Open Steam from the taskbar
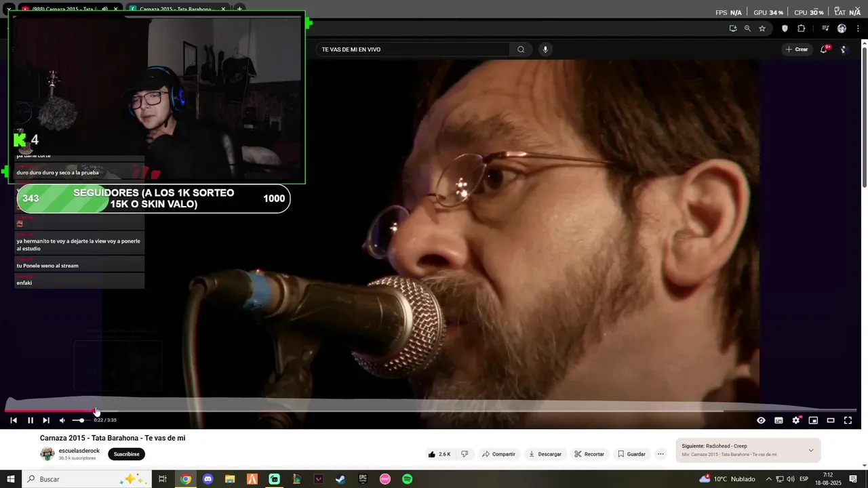 pyautogui.click(x=340, y=479)
